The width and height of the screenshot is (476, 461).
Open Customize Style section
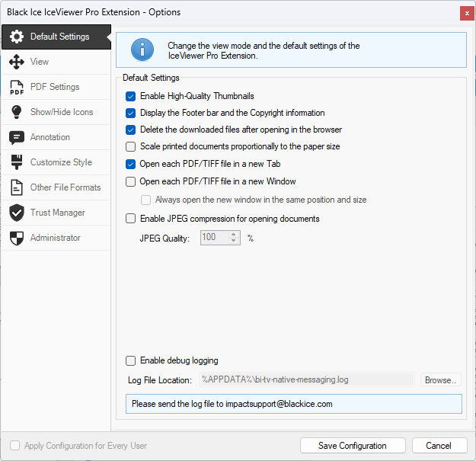click(56, 162)
